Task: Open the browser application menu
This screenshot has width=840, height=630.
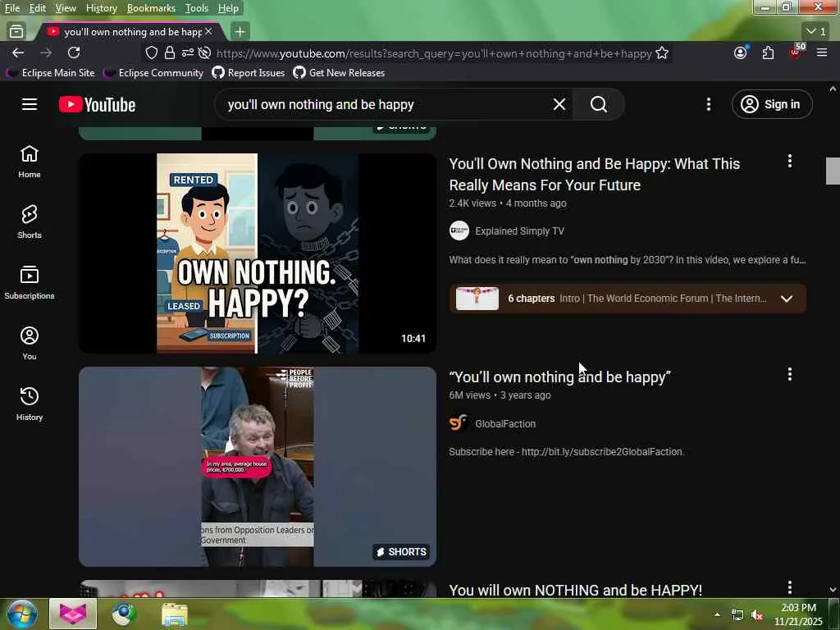Action: (822, 52)
